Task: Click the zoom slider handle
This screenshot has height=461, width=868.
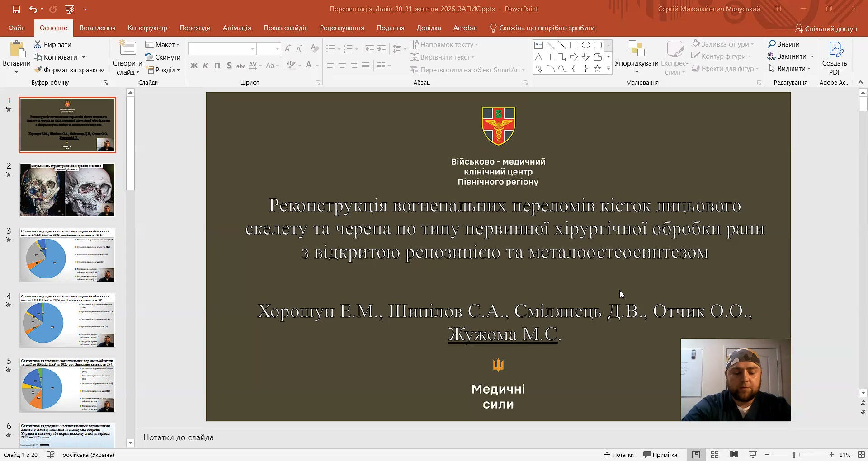Action: [x=794, y=455]
